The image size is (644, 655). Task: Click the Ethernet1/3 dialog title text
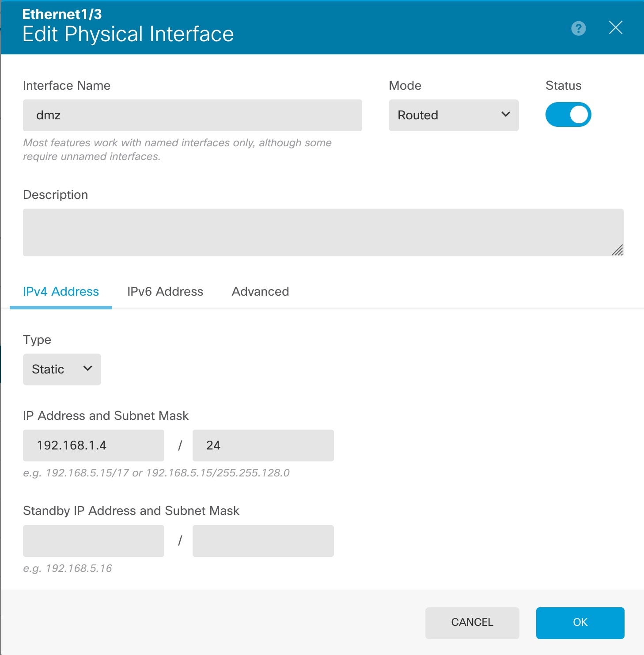point(62,15)
